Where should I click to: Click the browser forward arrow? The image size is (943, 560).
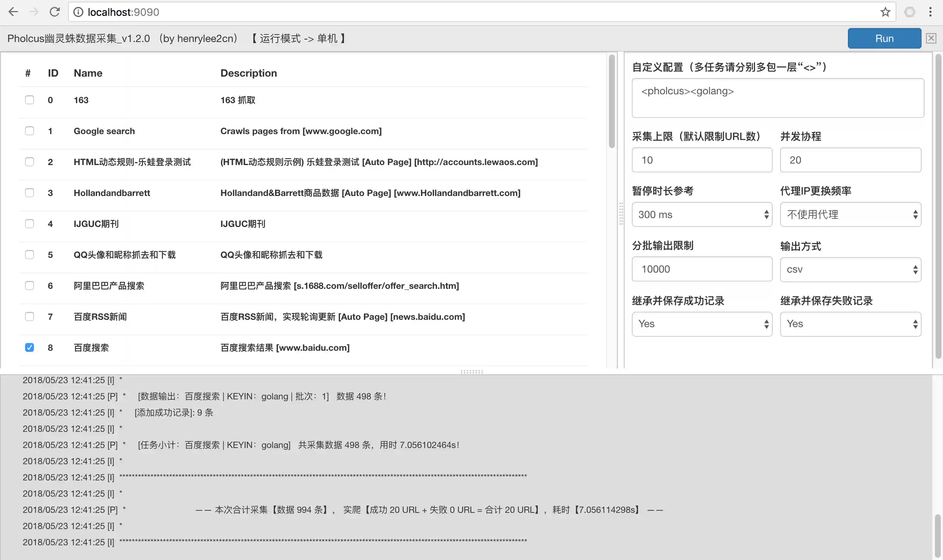pos(34,12)
